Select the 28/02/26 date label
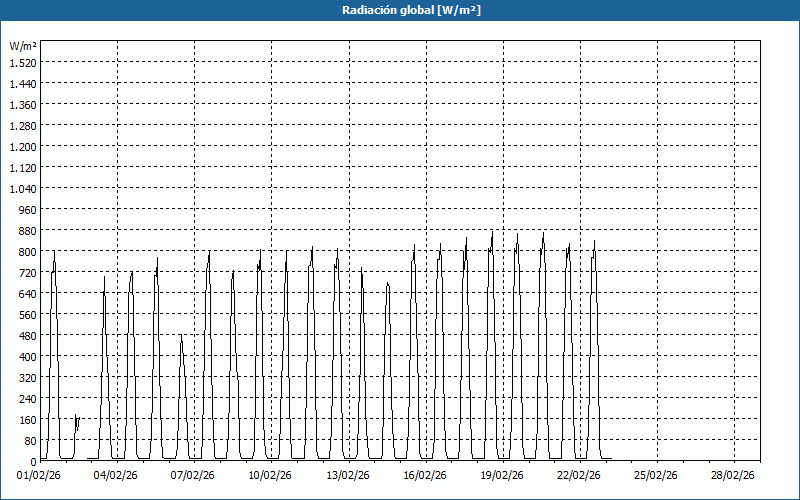This screenshot has height=500, width=800. click(x=734, y=476)
